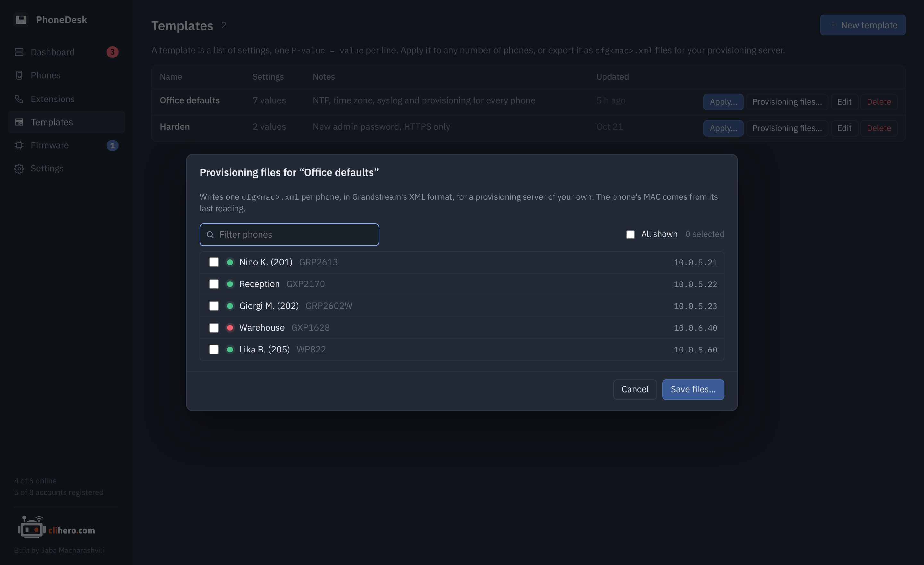Click the Firmware badge showing 1
The image size is (924, 565).
point(112,145)
